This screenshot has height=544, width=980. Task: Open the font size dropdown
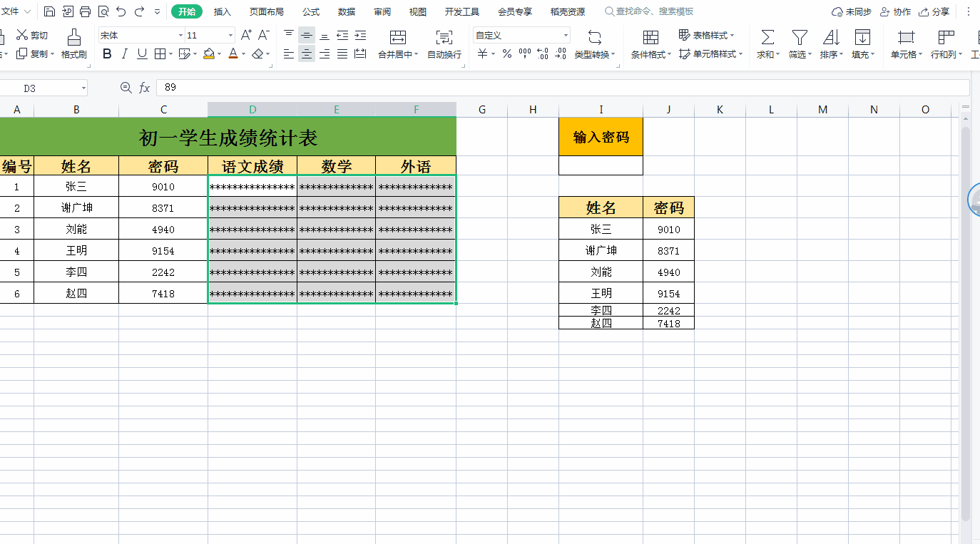click(230, 35)
